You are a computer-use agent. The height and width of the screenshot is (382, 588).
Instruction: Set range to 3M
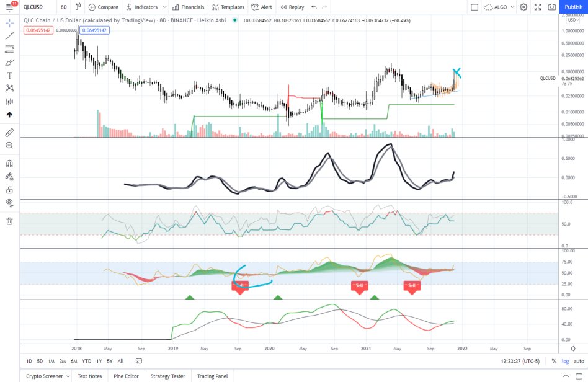pos(63,361)
